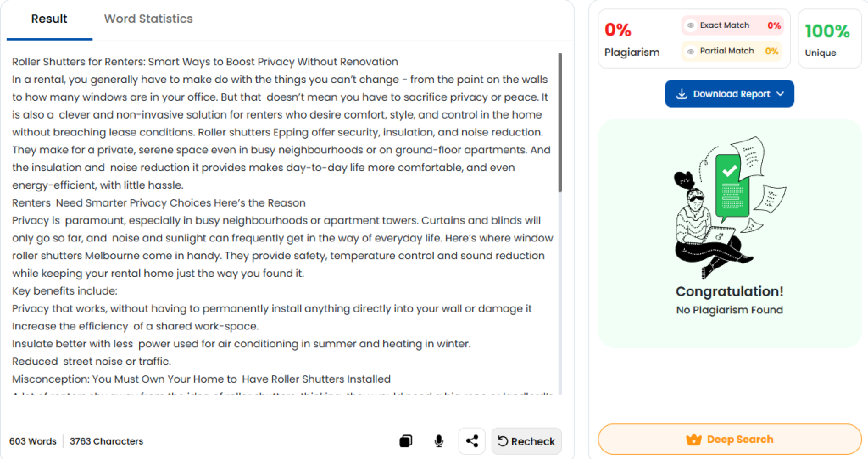Click the result text scrollbar thumb
The width and height of the screenshot is (868, 459).
(559, 121)
